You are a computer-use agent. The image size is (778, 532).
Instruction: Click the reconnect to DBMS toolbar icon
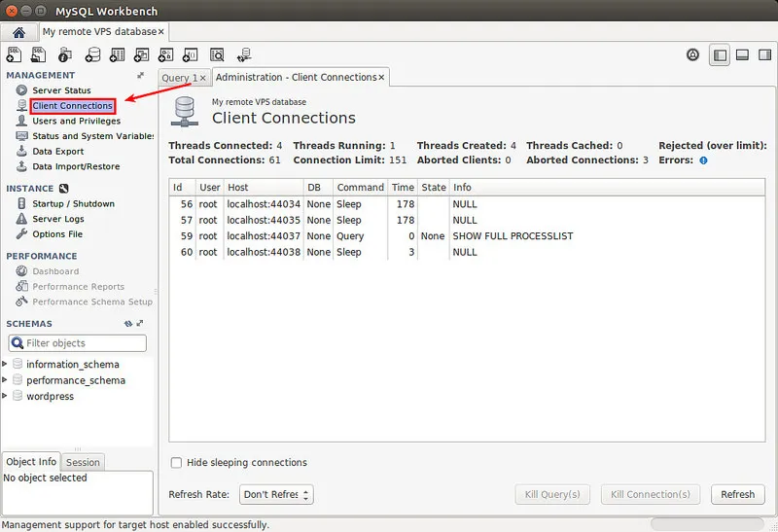point(243,55)
